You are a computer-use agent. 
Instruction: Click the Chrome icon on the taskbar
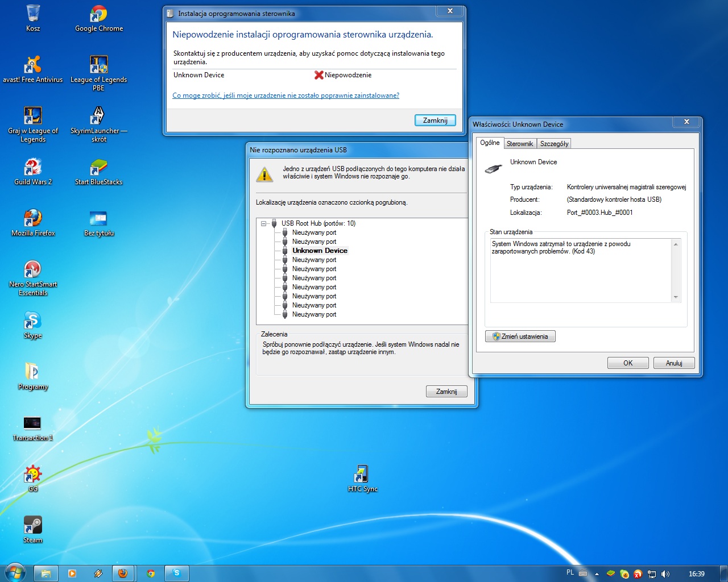[x=151, y=573]
